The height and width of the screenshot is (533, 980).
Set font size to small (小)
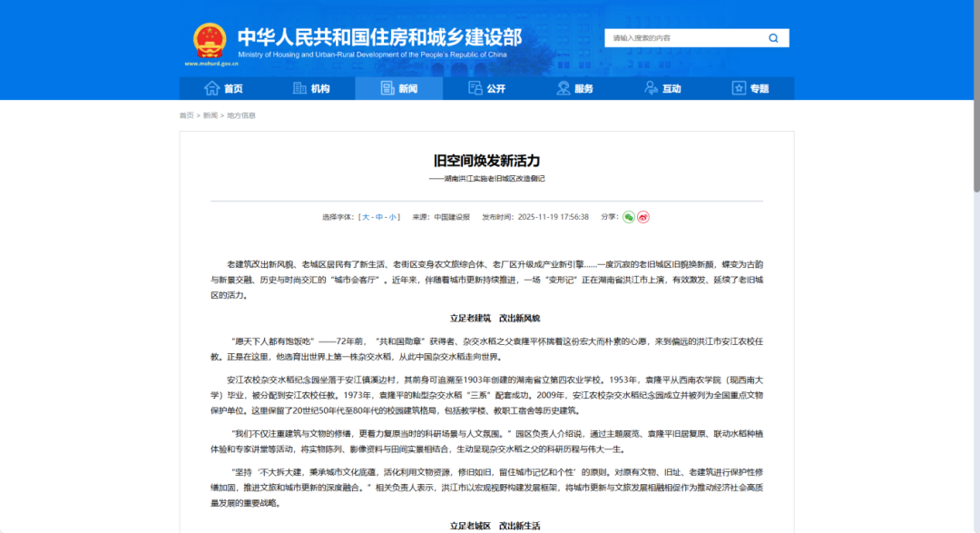392,217
